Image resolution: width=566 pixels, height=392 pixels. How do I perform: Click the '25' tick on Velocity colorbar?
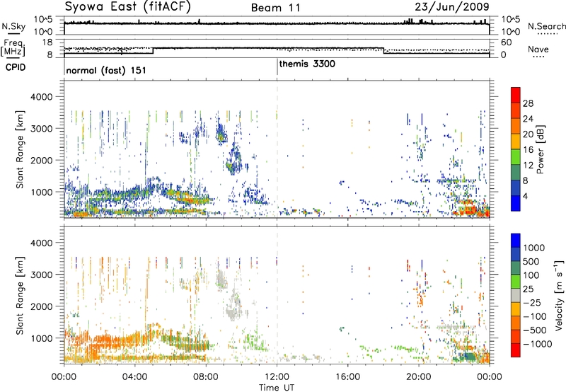[x=528, y=289]
